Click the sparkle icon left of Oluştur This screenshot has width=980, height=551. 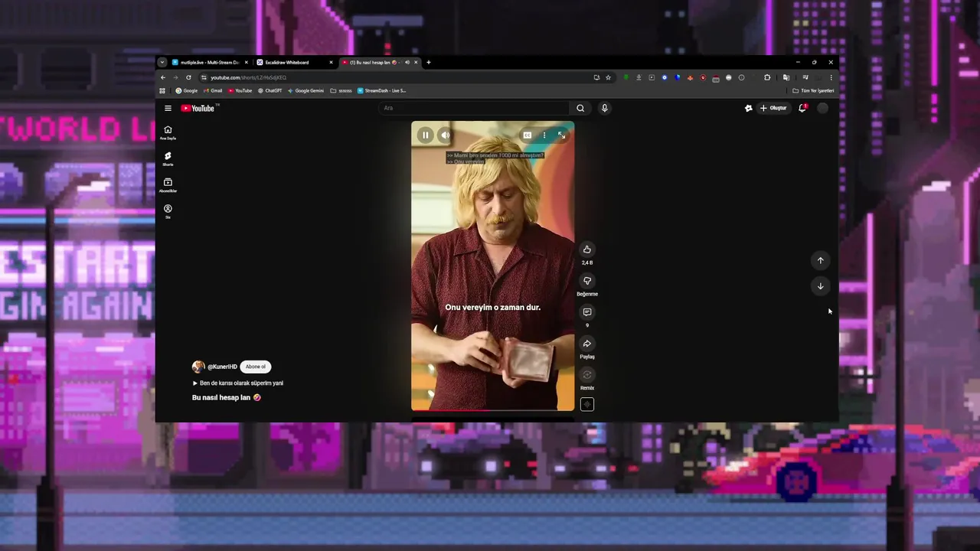(748, 108)
